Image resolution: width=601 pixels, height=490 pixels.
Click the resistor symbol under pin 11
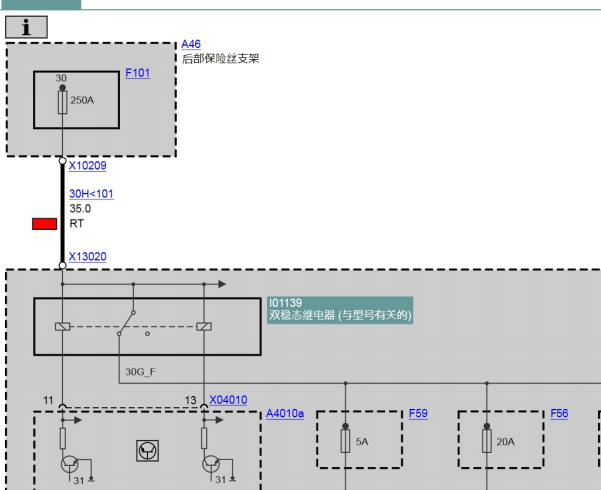pos(63,438)
